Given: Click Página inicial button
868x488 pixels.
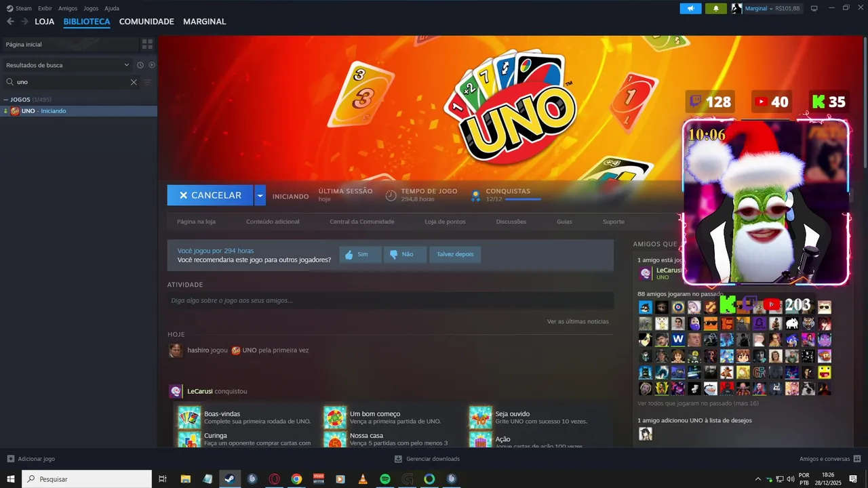Looking at the screenshot, I should [69, 44].
